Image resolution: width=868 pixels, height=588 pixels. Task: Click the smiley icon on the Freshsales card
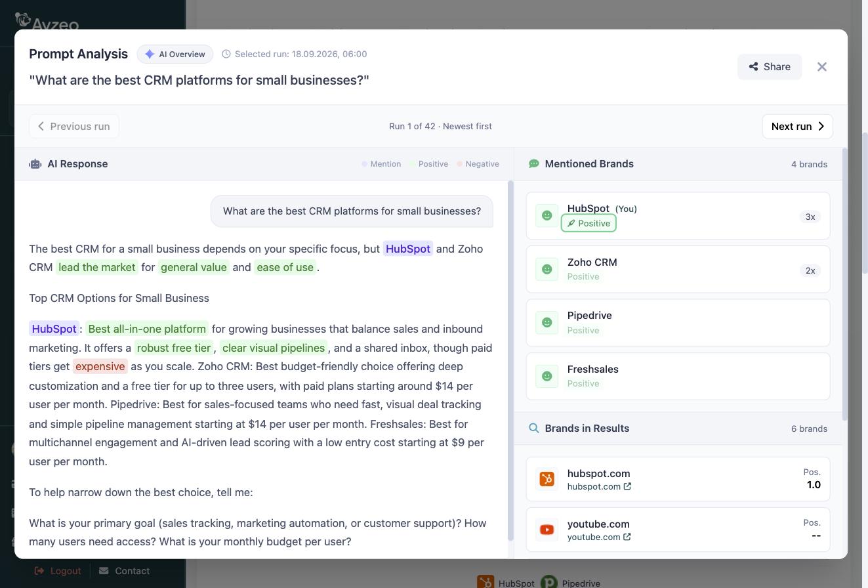pos(547,376)
